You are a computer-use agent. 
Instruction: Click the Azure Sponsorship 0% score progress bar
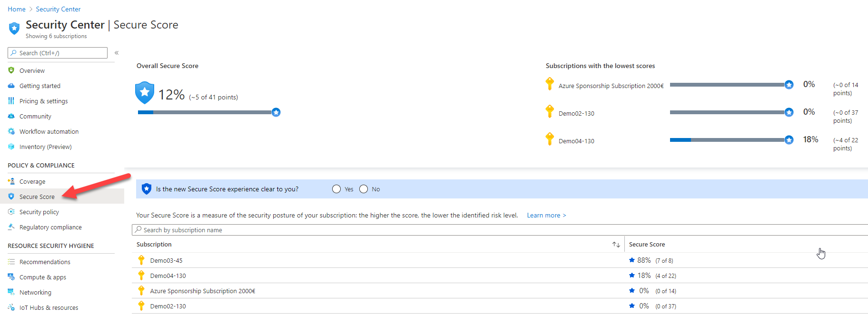(731, 85)
